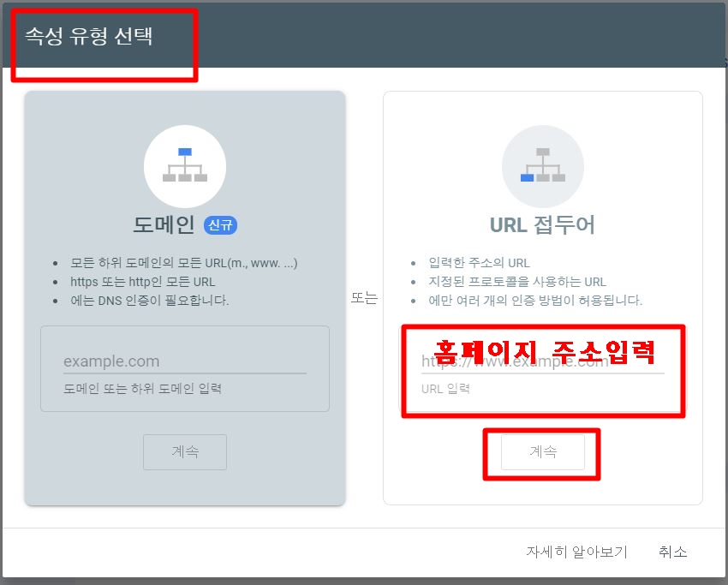The image size is (728, 585).
Task: Click text '모든 하위 도메인의 모든 URL(m., www. ...)'
Action: (x=184, y=263)
